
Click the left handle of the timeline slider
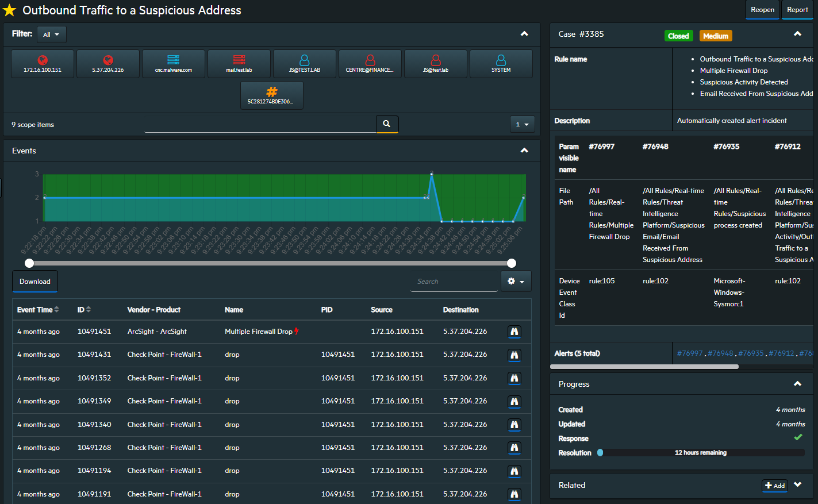(29, 263)
